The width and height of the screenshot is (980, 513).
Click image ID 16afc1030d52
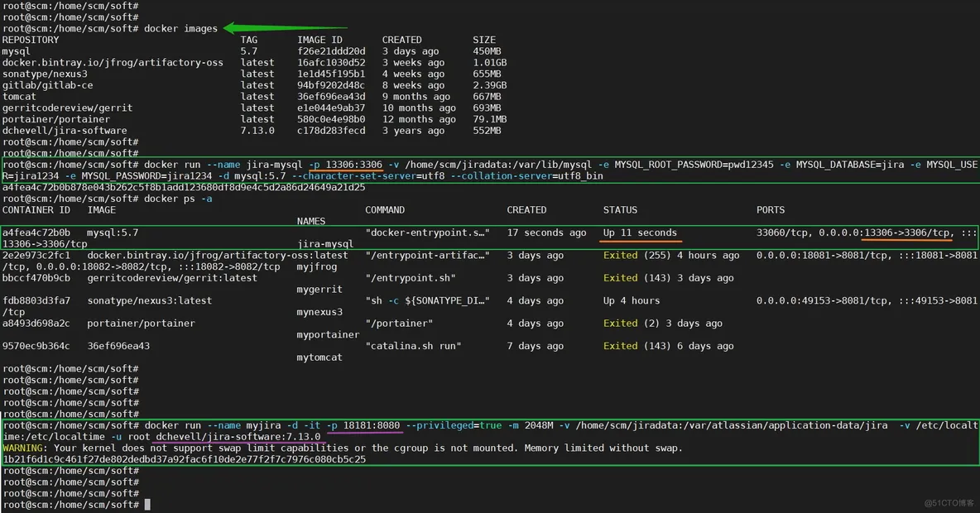pyautogui.click(x=331, y=63)
